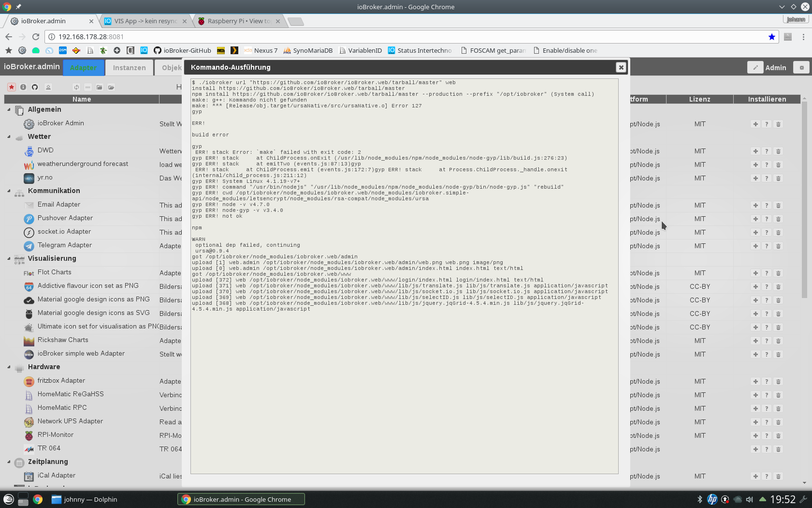Switch to the Adapter tab
The height and width of the screenshot is (508, 812).
83,68
